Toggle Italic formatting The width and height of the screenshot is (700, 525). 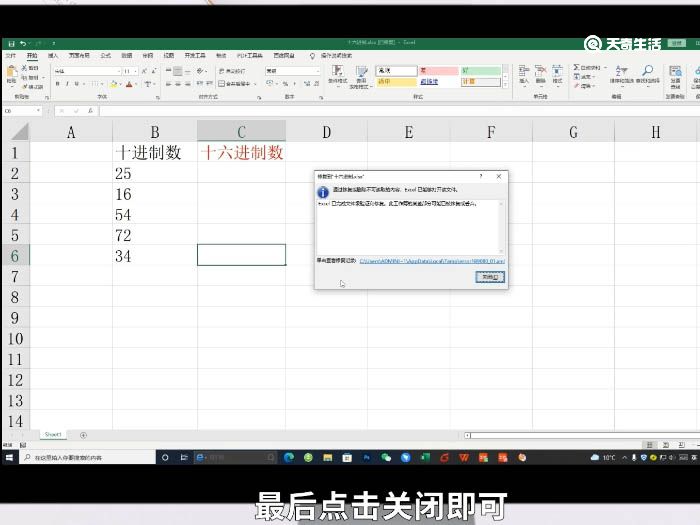[x=67, y=83]
